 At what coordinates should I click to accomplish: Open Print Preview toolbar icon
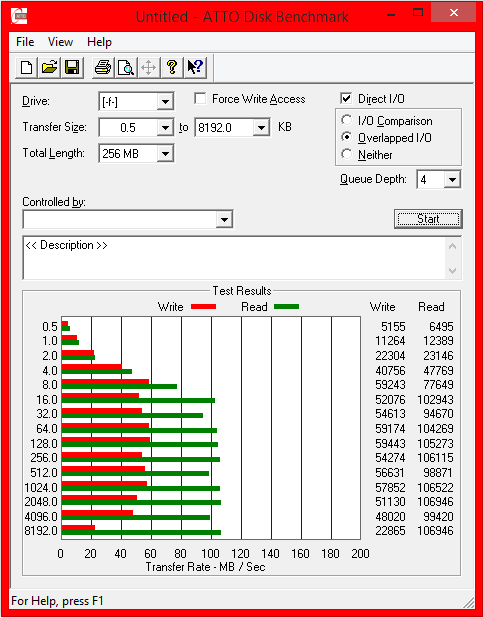[126, 67]
